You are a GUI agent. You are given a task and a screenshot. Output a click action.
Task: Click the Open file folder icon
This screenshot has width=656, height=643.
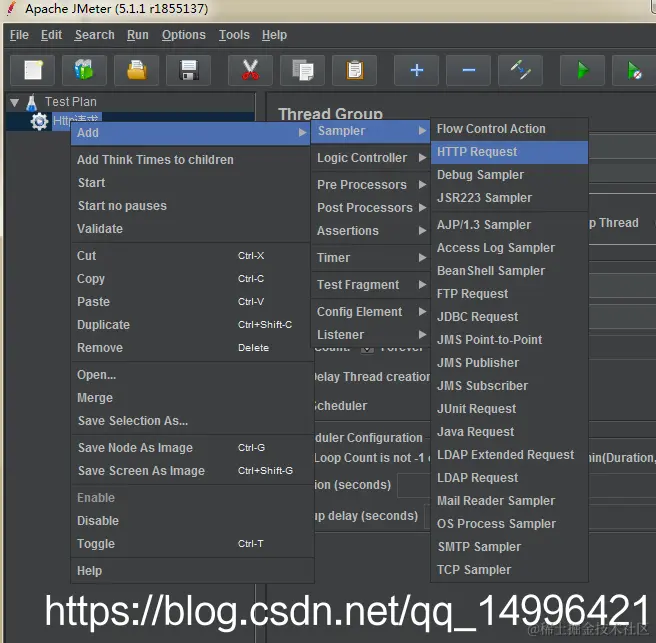pos(136,70)
